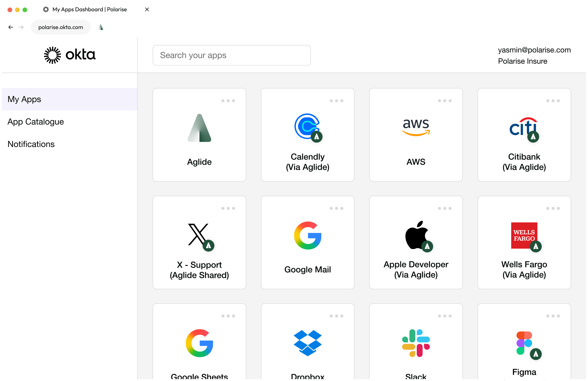Focus the Search your apps field

[x=231, y=55]
